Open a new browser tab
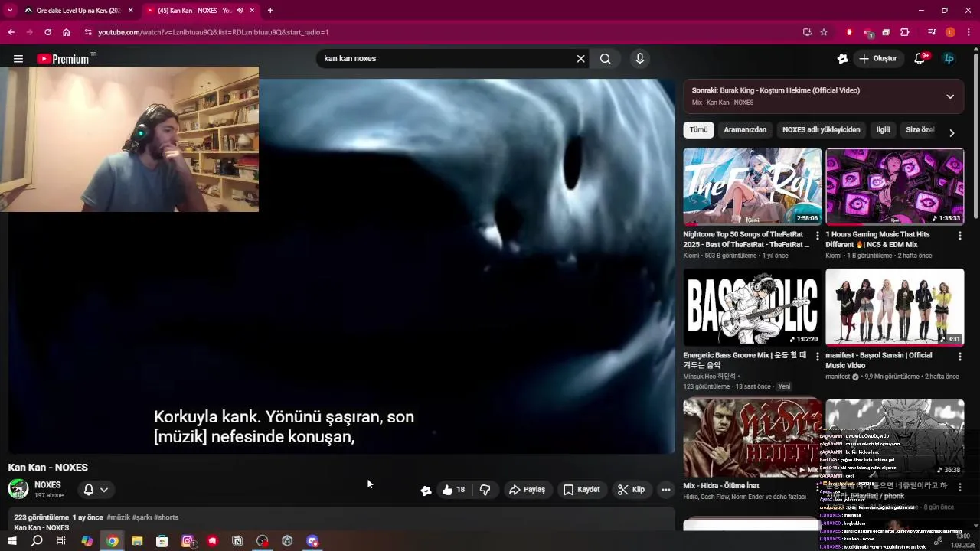This screenshot has width=980, height=551. point(270,11)
